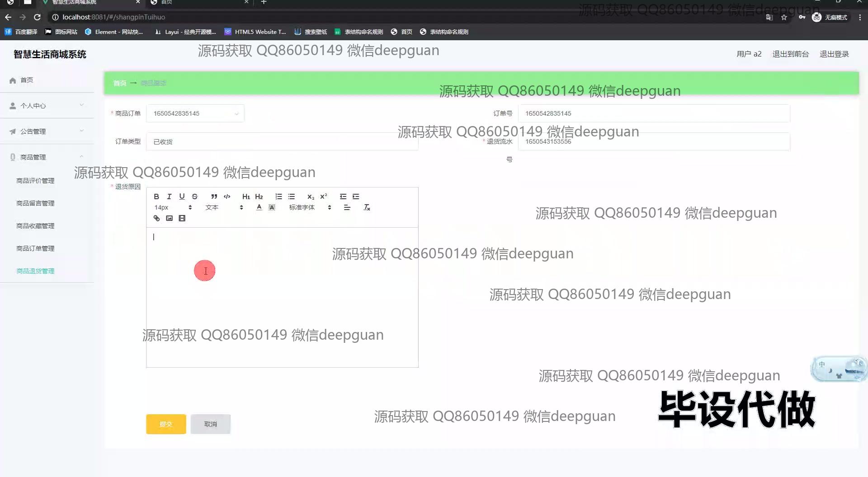Open the 标准字体 font family dropdown
This screenshot has width=868, height=477.
tap(310, 207)
